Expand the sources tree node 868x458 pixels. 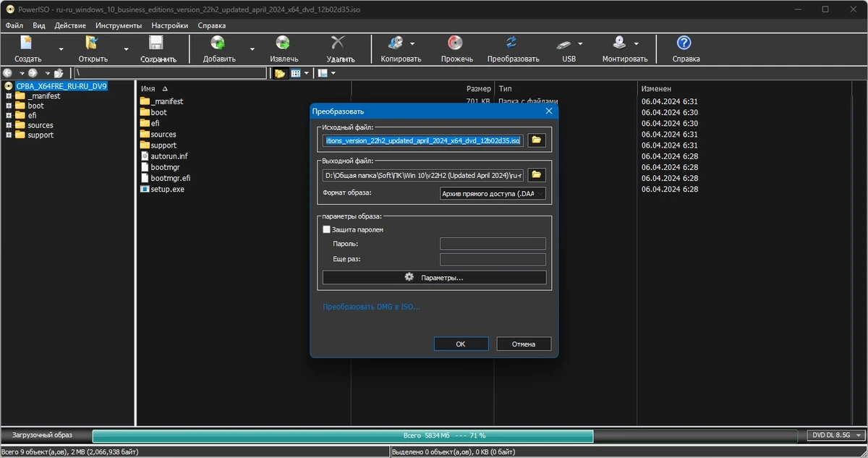(9, 125)
